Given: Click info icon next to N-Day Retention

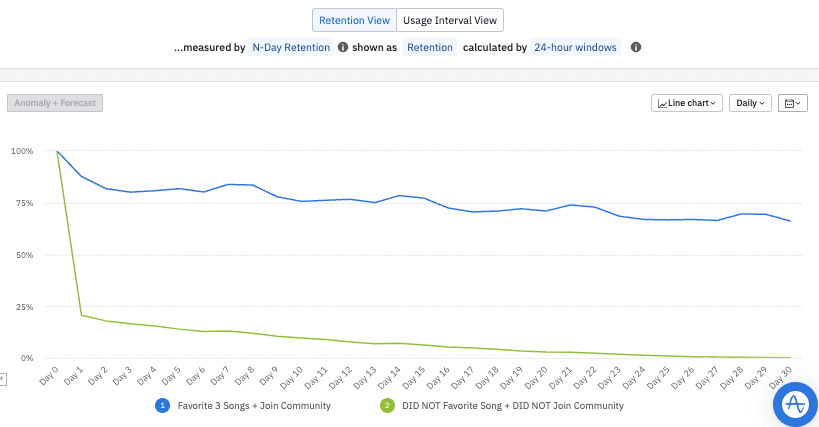Looking at the screenshot, I should click(343, 47).
